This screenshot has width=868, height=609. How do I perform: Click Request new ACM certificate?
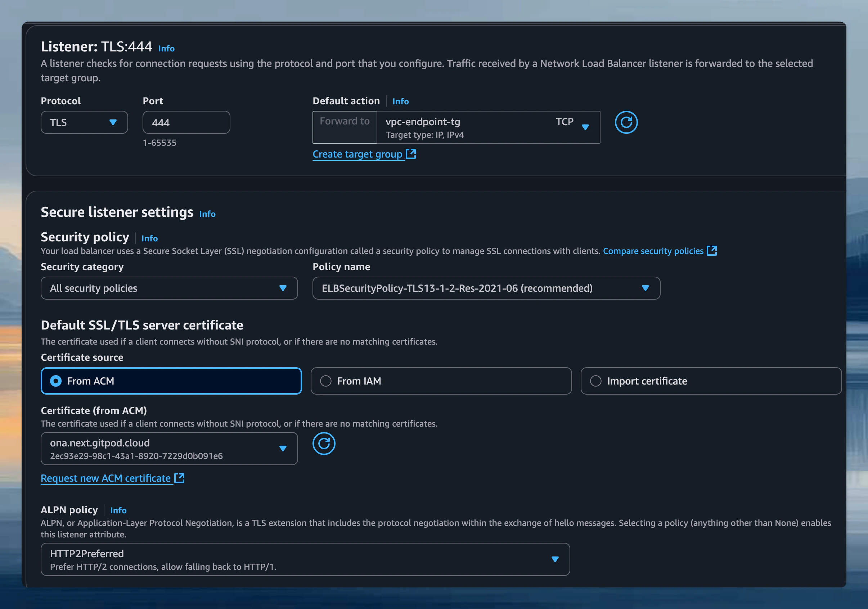tap(105, 478)
